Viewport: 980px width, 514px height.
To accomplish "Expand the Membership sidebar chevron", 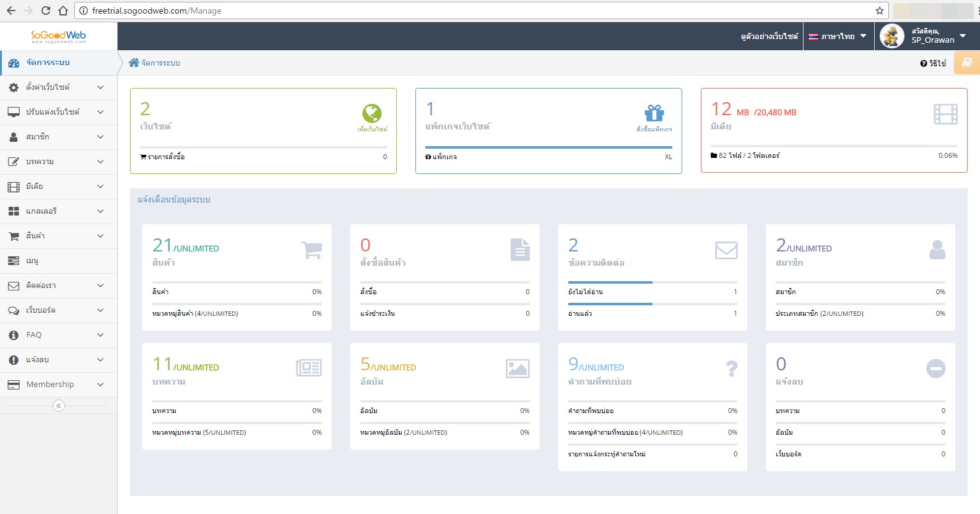I will 100,385.
